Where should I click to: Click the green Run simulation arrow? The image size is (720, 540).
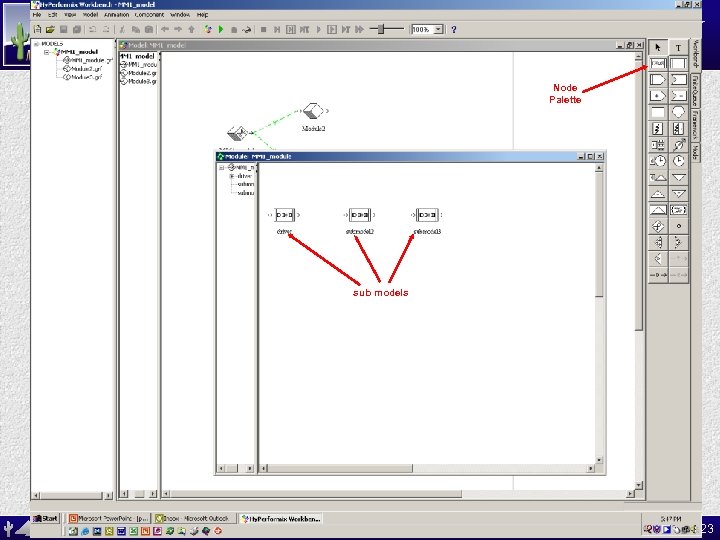point(221,29)
